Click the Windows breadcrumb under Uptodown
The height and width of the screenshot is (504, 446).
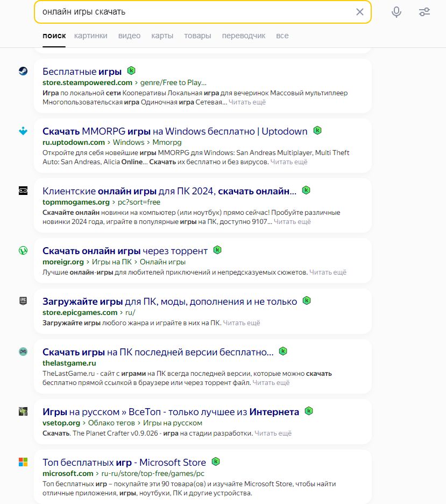point(129,142)
